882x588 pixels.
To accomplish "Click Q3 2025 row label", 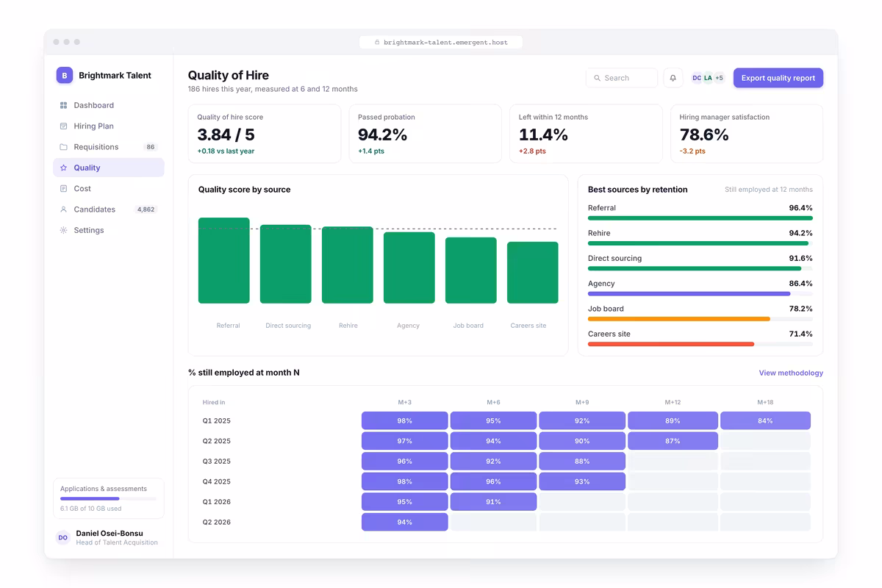I will pyautogui.click(x=217, y=462).
